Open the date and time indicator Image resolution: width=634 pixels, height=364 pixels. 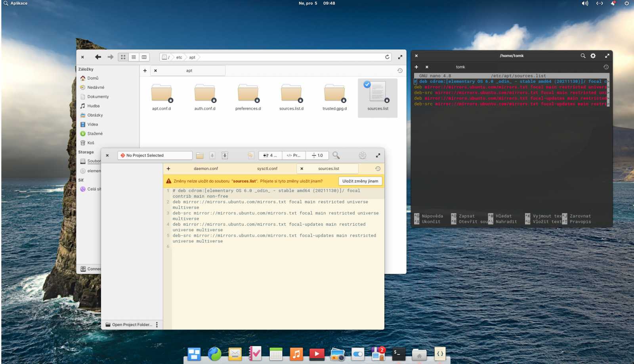tap(317, 3)
